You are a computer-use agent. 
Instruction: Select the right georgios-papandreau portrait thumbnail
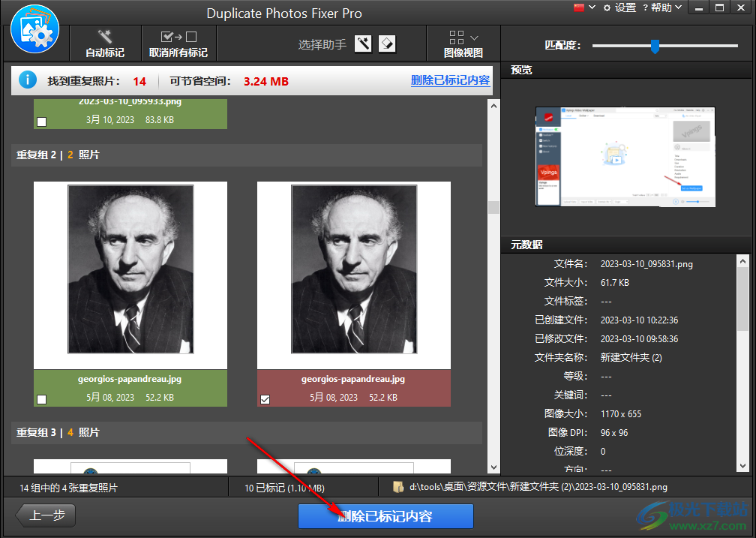point(354,269)
